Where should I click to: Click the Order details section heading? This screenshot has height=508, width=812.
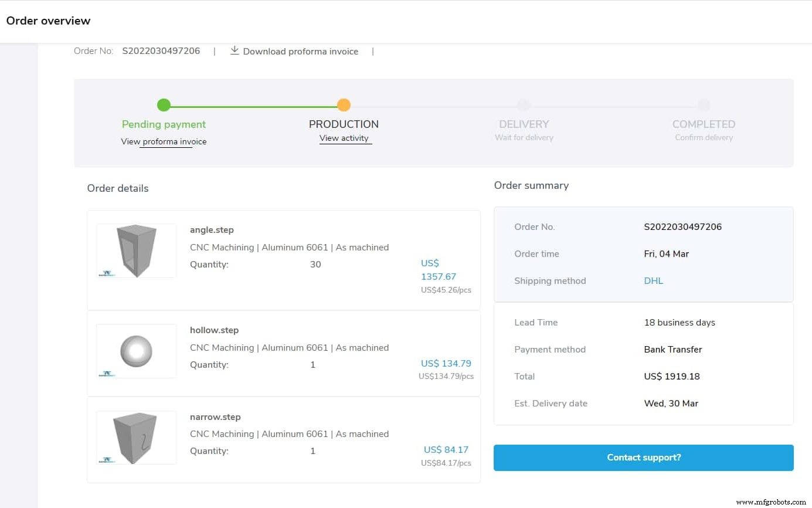coord(117,188)
